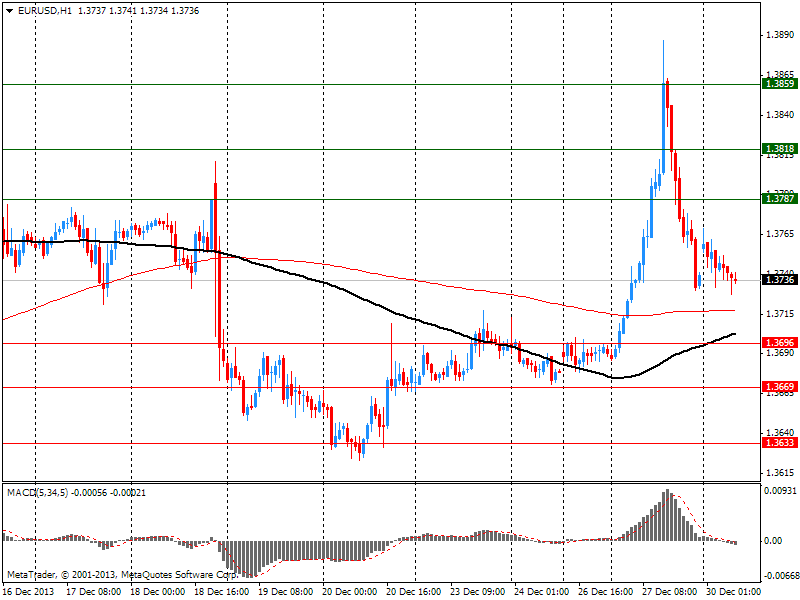Select the OHLC values 1.3737 1.3741 1.3734 1.3736
800x600 pixels.
tap(138, 11)
